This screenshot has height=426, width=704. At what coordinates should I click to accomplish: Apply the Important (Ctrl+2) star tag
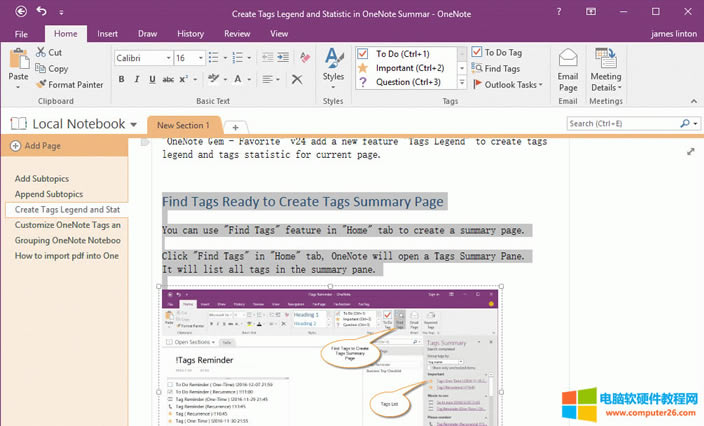pyautogui.click(x=364, y=68)
